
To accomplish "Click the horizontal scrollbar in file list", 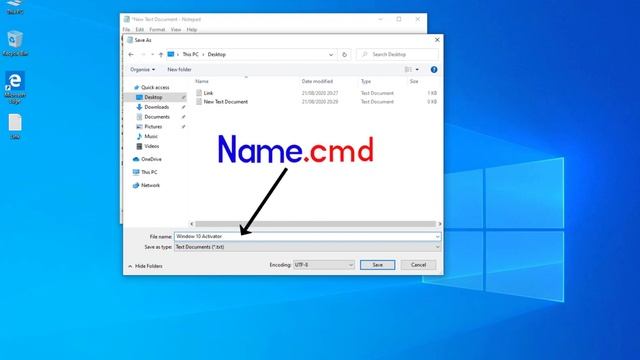I will point(315,224).
